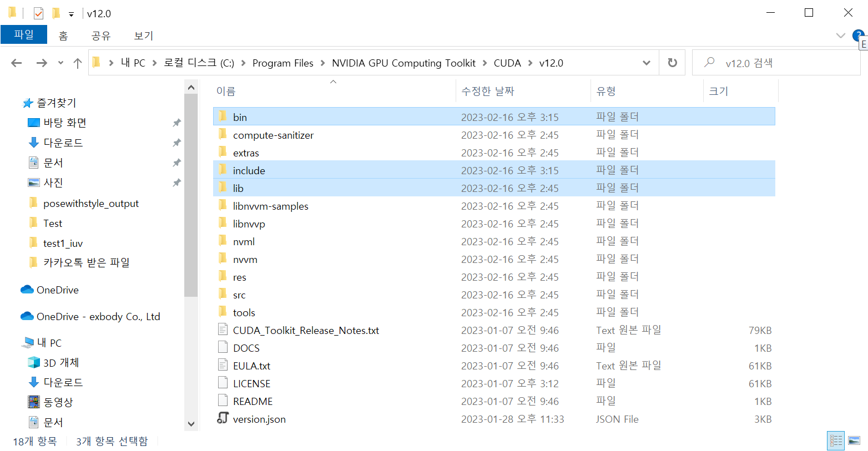Image resolution: width=868 pixels, height=451 pixels.
Task: Switch to the 홈 ribbon tab
Action: pyautogui.click(x=63, y=36)
